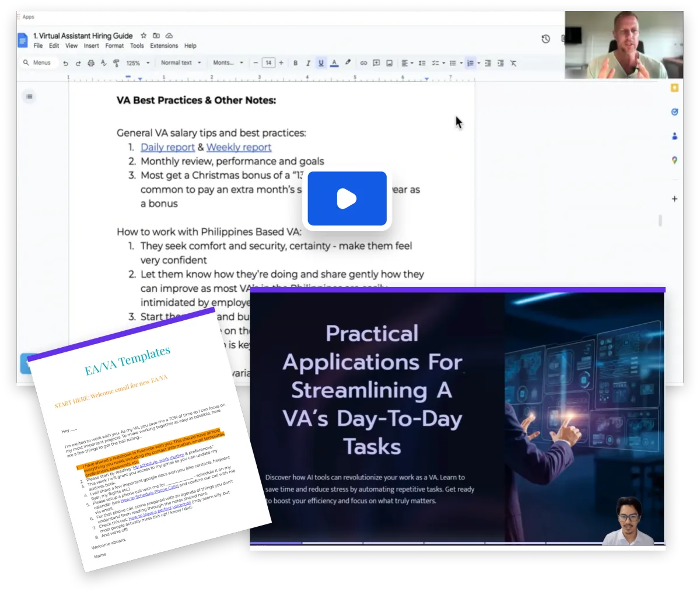Redo the last undone edit
The height and width of the screenshot is (595, 700).
coord(78,63)
